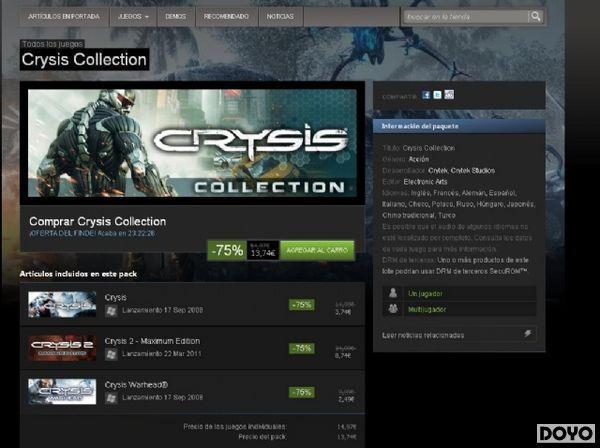Click the single player person icon
This screenshot has height=448, width=600.
pyautogui.click(x=393, y=293)
